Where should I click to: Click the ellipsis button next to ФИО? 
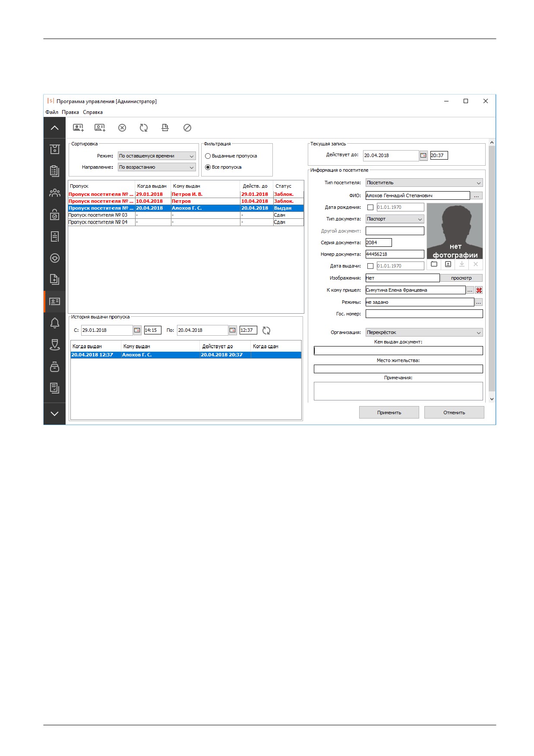(476, 195)
